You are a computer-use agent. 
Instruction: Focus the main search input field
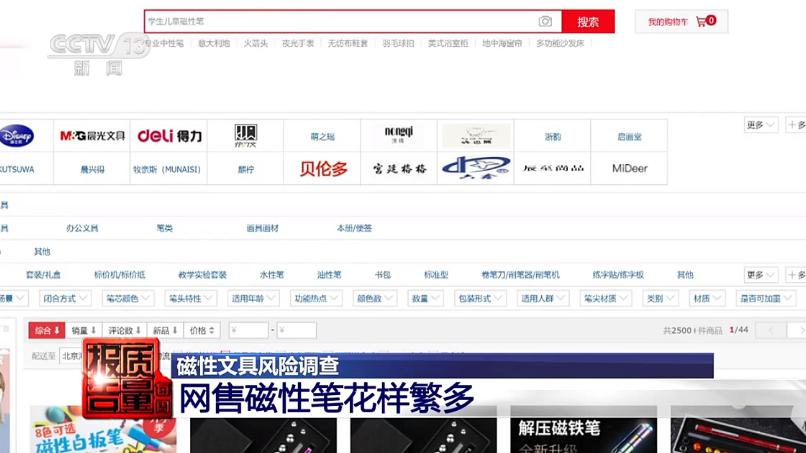coord(353,22)
